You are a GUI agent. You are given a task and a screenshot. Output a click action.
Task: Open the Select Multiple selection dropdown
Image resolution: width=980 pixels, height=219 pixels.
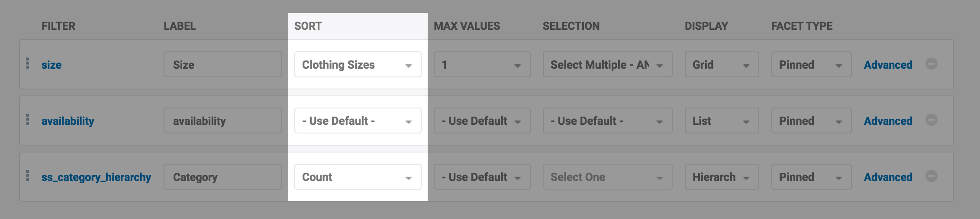pos(607,65)
